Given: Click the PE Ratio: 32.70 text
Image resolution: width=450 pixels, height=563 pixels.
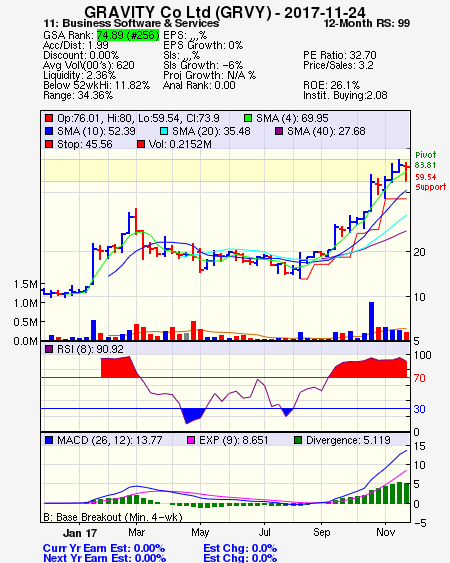Looking at the screenshot, I should (340, 55).
